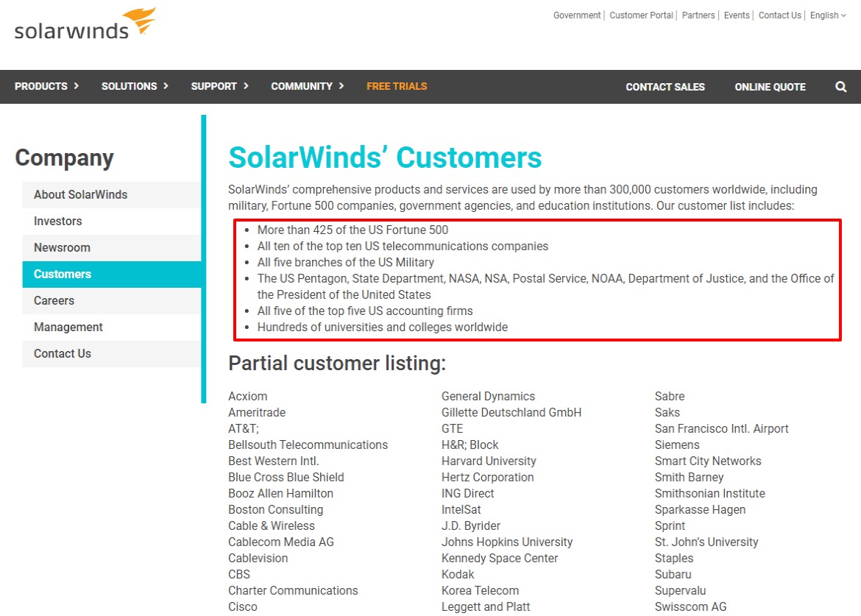Click the SolarWinds' Customers heading
Screen dimensions: 861x616
[x=385, y=157]
